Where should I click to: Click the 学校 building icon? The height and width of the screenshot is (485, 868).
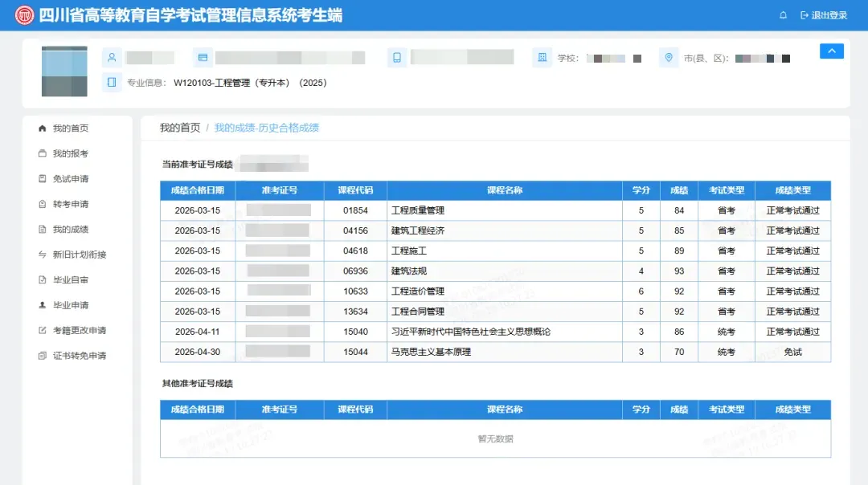coord(542,58)
